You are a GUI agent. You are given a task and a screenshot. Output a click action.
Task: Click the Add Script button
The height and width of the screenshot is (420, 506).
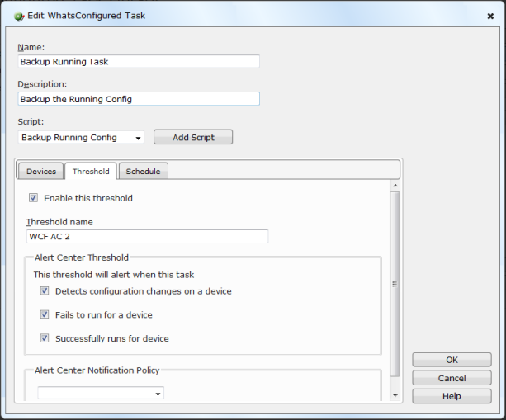point(193,137)
